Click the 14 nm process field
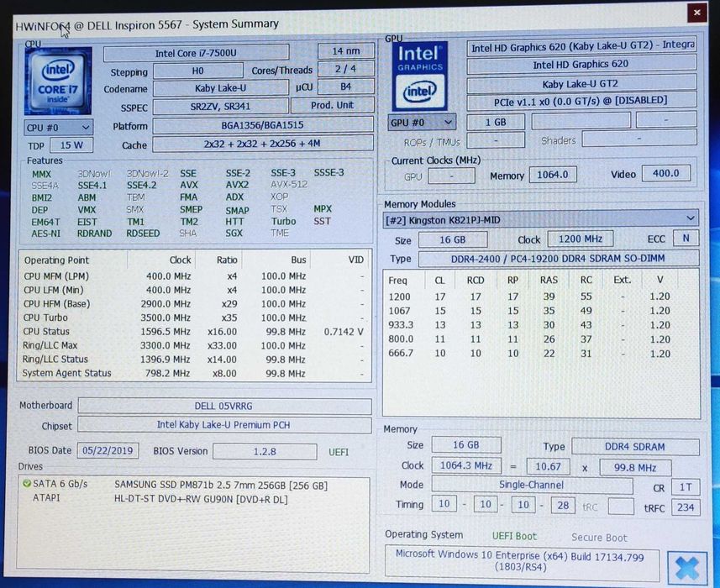 tap(346, 51)
